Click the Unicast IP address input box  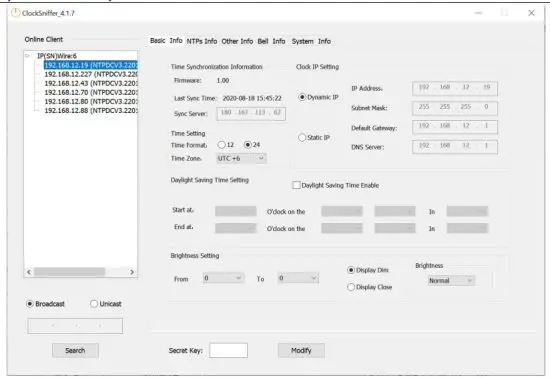click(x=75, y=326)
